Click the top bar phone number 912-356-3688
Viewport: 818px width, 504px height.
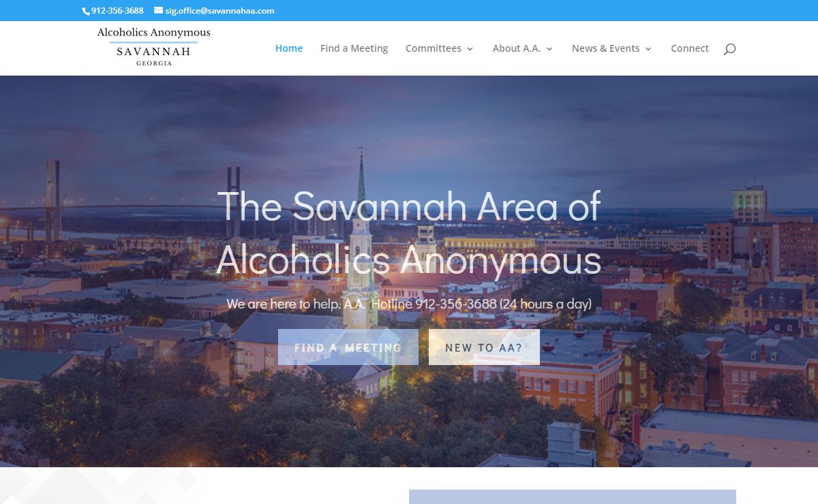[117, 11]
